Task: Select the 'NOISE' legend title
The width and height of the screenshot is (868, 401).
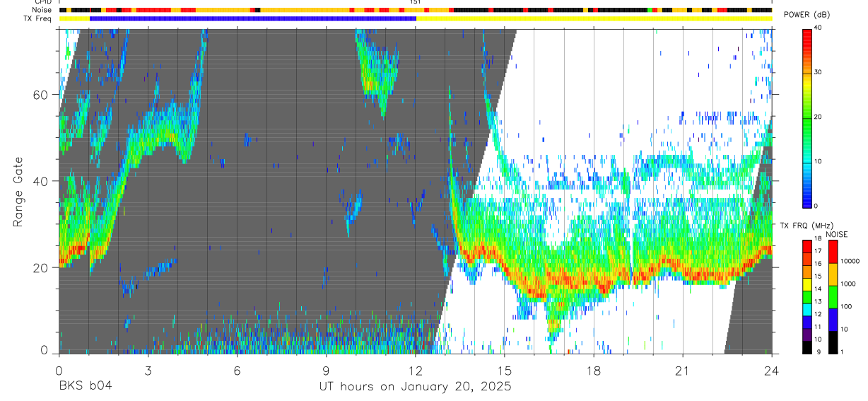Action: pyautogui.click(x=837, y=235)
